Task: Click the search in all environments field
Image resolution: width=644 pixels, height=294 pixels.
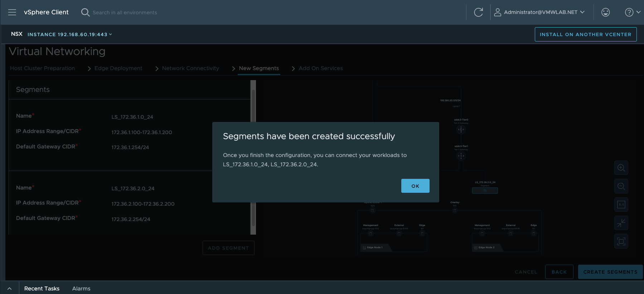Action: click(x=125, y=13)
